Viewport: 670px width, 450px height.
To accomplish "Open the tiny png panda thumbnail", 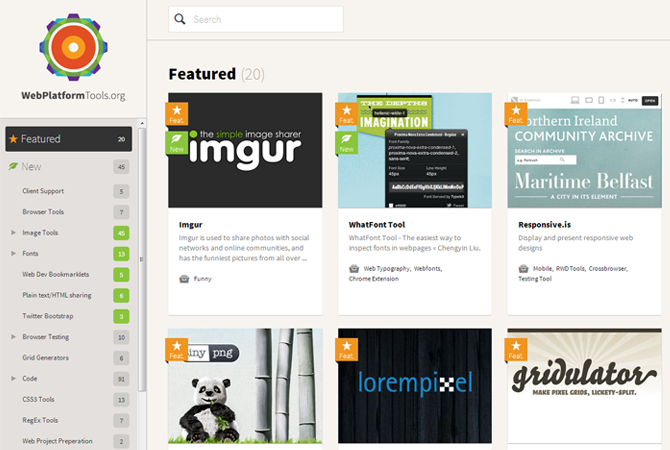I will 245,386.
